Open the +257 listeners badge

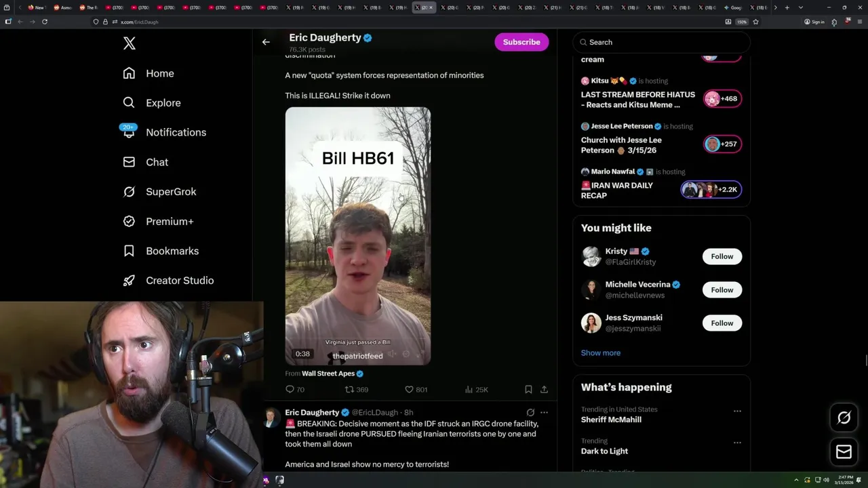(x=722, y=144)
